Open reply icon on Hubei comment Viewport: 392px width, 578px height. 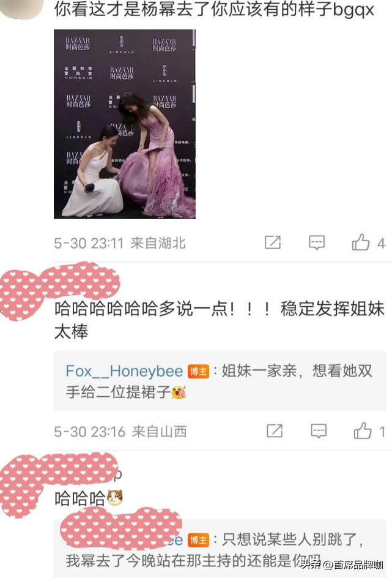317,242
